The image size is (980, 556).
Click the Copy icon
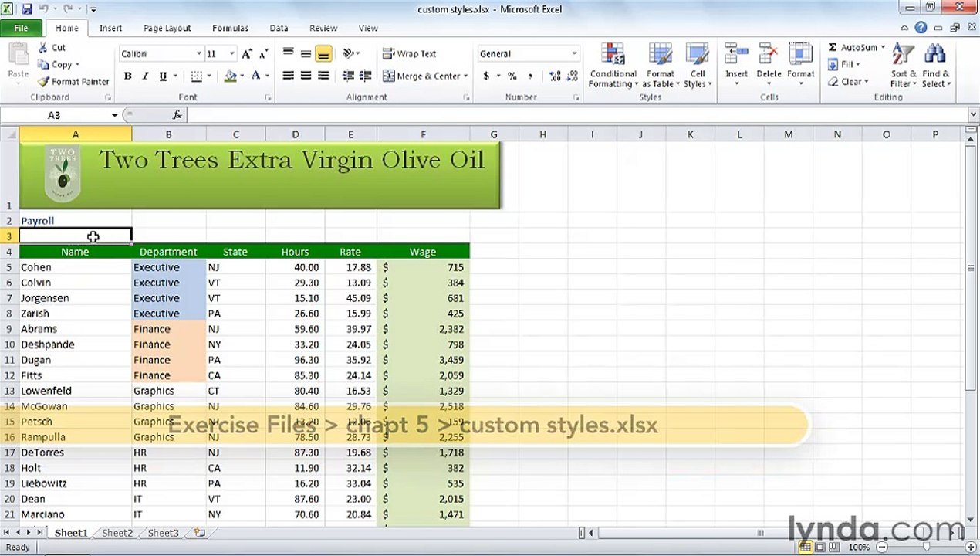[44, 65]
